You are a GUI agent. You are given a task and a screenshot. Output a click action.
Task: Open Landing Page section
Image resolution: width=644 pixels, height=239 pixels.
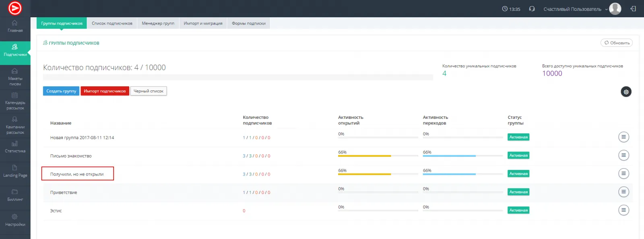(15, 171)
